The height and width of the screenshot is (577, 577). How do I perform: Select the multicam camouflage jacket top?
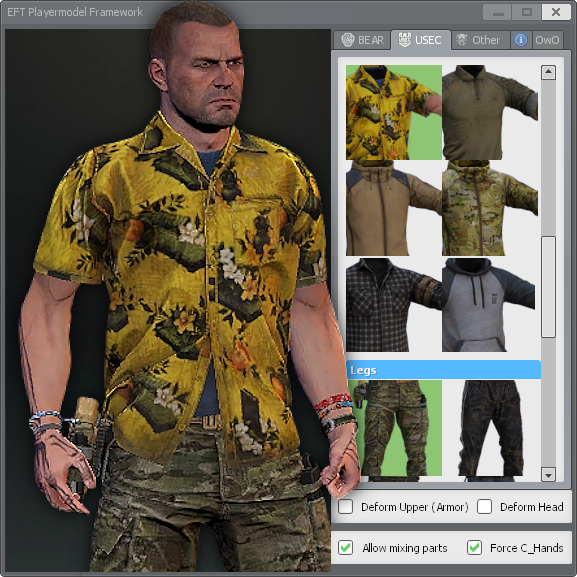(490, 208)
